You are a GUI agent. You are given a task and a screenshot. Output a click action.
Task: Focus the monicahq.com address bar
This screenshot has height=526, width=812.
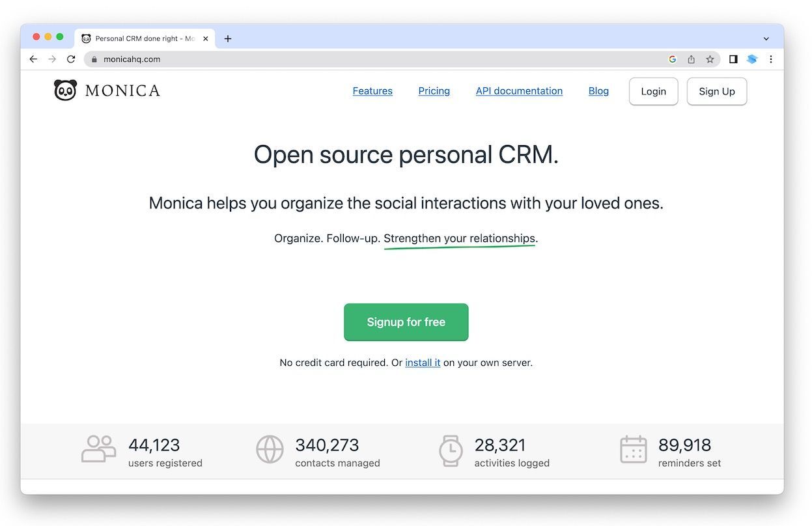pos(378,59)
